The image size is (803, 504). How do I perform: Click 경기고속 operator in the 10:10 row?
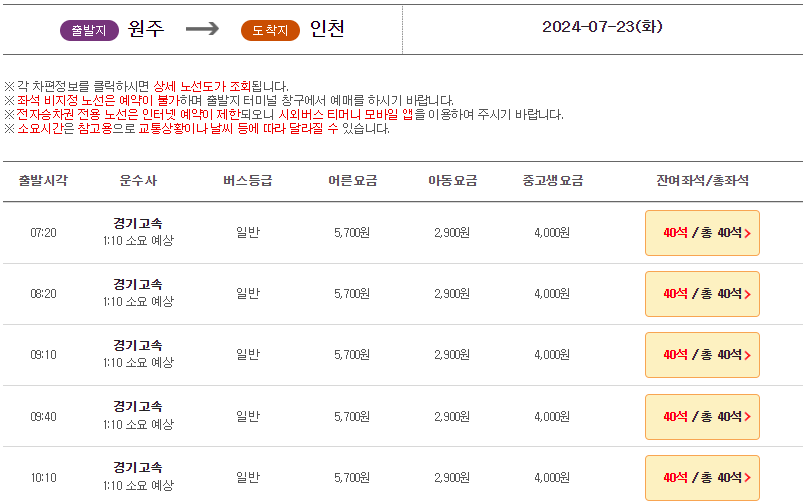point(138,468)
